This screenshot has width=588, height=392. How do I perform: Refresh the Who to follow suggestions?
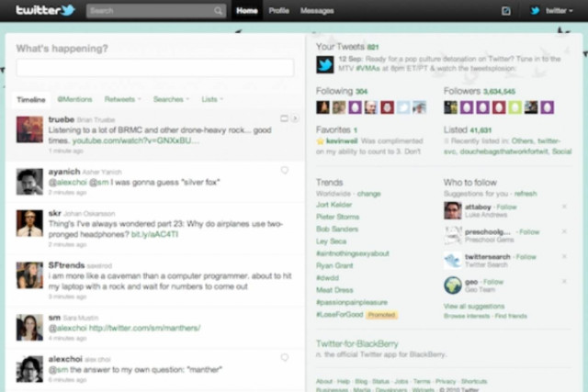(526, 194)
